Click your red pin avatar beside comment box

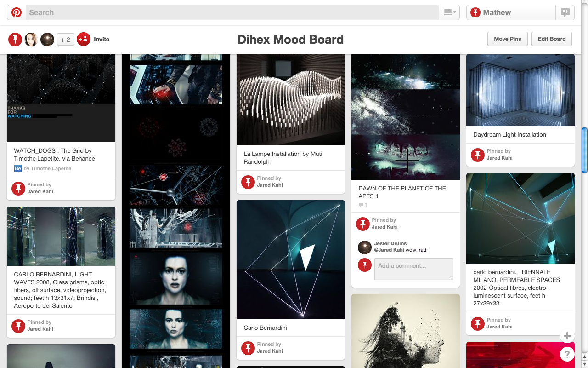click(365, 265)
